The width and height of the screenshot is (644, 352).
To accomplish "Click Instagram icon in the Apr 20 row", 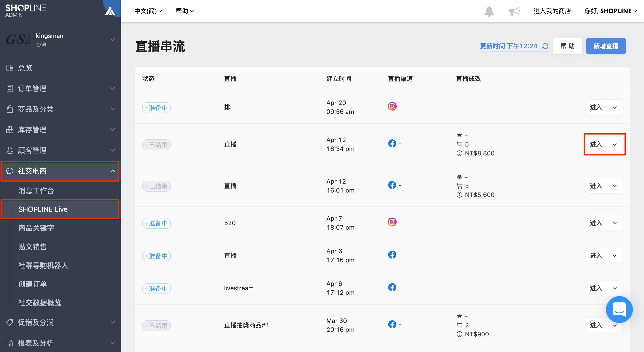I will pyautogui.click(x=392, y=107).
